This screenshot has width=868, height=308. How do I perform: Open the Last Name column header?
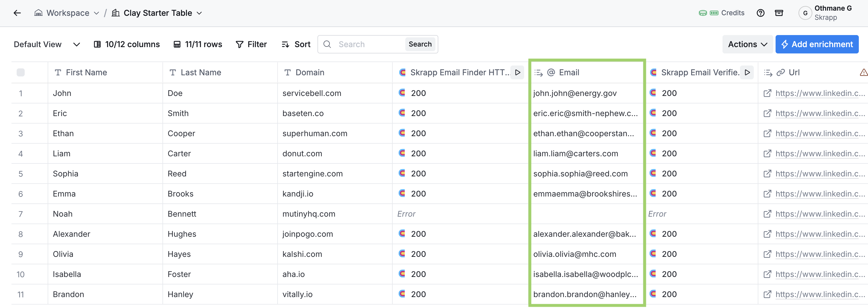click(x=220, y=72)
